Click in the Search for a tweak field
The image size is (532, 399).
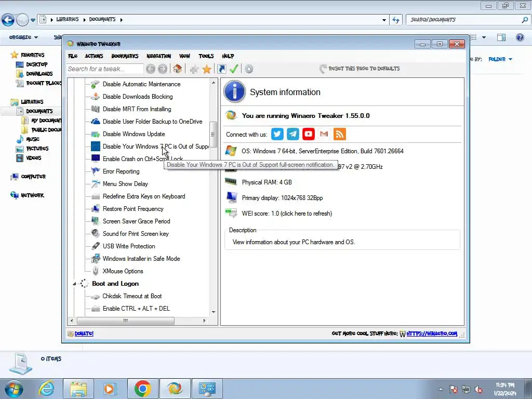click(105, 69)
